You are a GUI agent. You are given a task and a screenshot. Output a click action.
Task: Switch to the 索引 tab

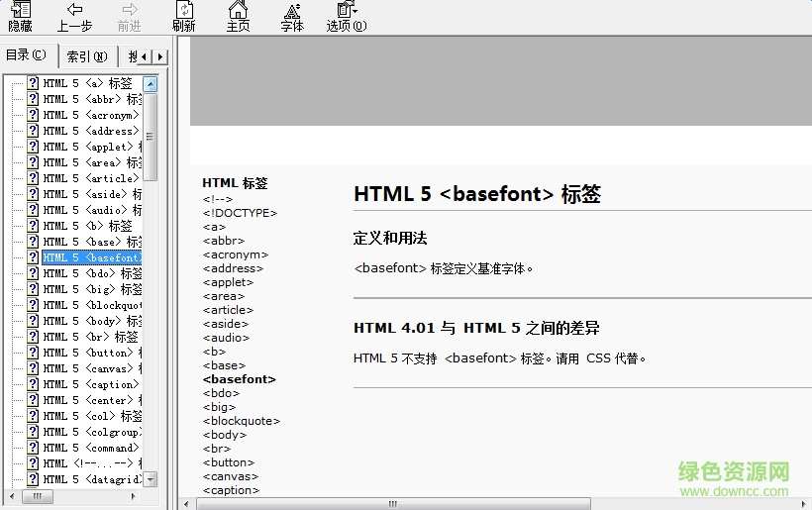click(x=87, y=56)
